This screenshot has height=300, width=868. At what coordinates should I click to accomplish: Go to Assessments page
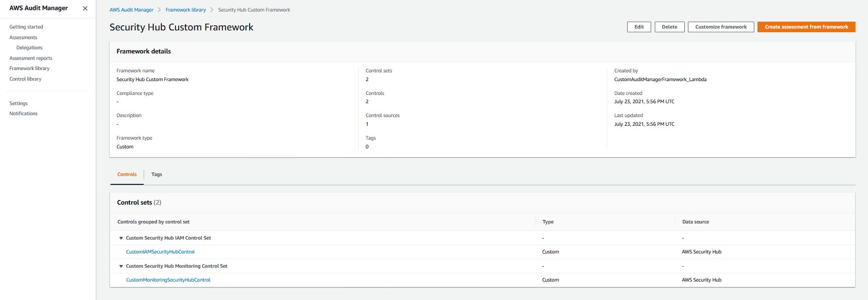click(23, 37)
